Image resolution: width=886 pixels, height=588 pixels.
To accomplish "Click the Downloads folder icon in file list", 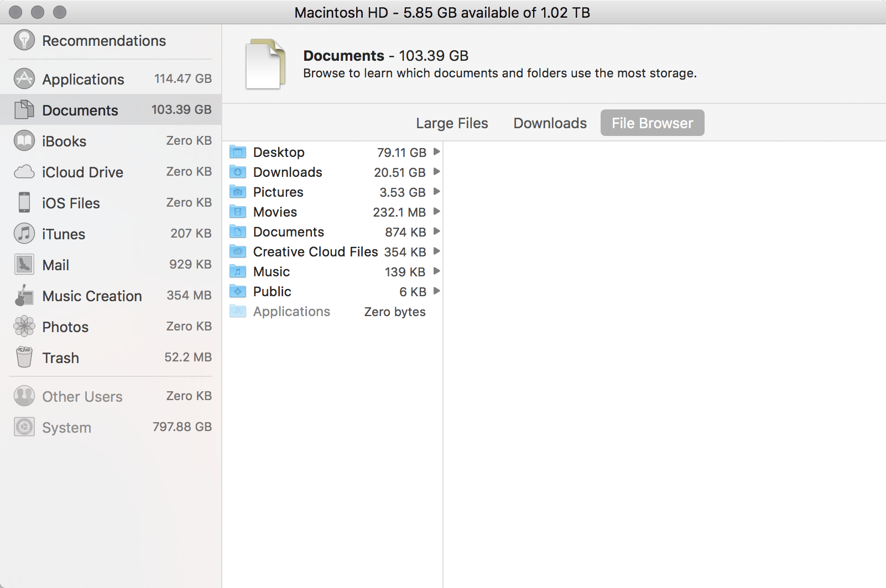I will tap(238, 172).
